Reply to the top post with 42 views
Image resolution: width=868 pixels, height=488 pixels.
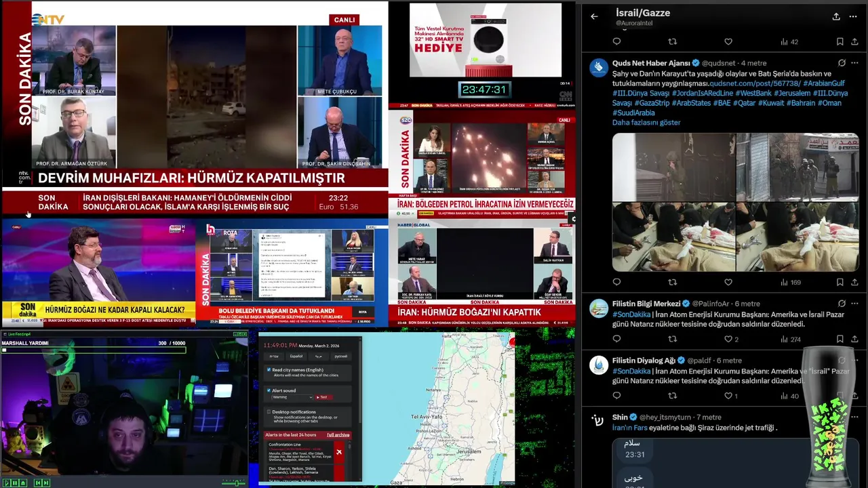coord(616,41)
